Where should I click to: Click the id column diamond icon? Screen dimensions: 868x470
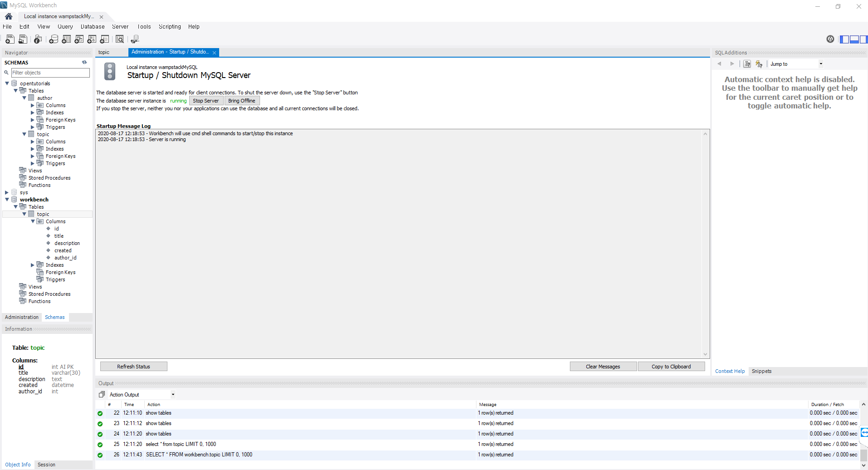click(x=49, y=229)
